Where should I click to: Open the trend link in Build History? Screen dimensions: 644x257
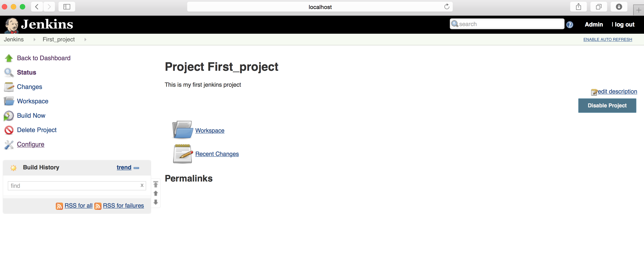click(x=124, y=168)
